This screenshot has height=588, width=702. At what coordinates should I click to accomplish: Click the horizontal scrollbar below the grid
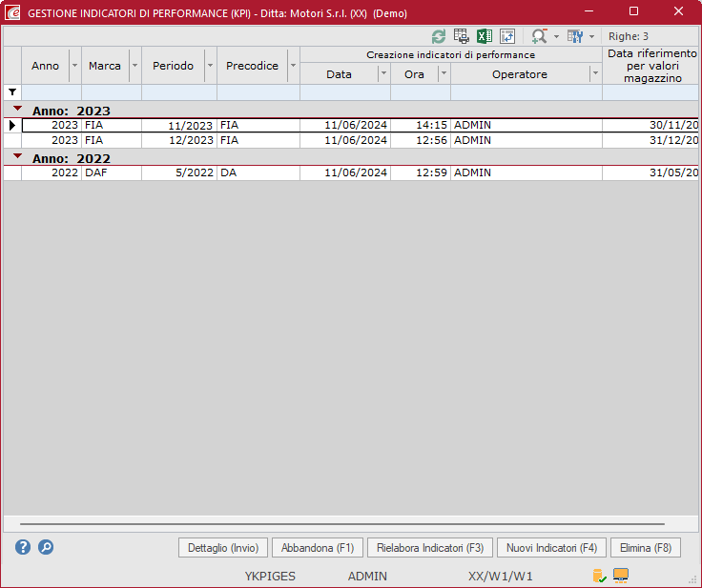(x=342, y=523)
